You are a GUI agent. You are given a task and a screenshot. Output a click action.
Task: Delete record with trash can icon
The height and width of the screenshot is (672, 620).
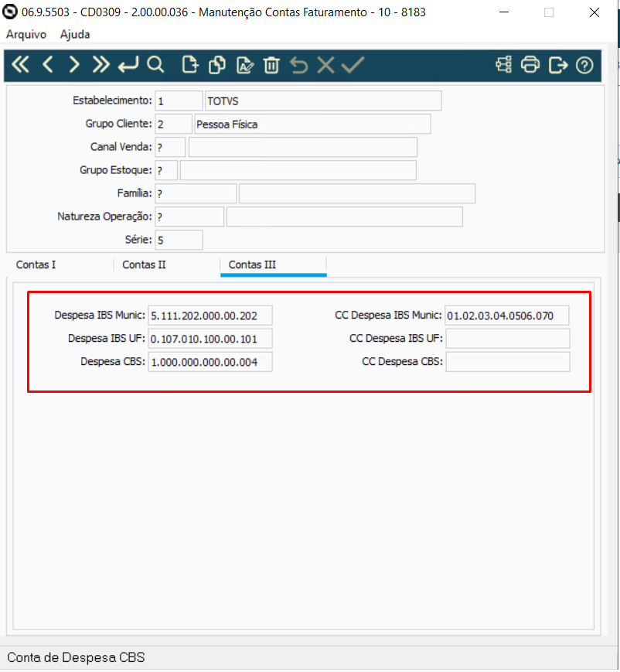point(271,65)
